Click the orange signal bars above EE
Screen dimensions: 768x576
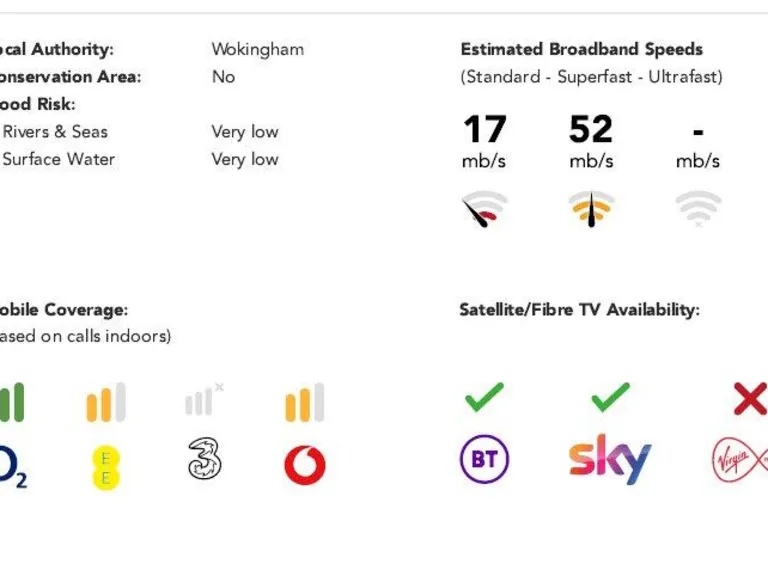(105, 402)
